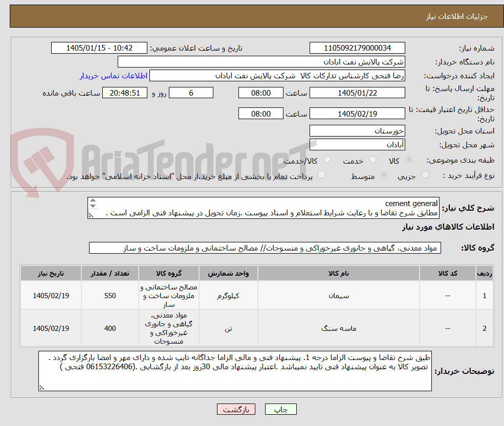Click the گروه کالا field
The height and width of the screenshot is (426, 504).
point(265,248)
